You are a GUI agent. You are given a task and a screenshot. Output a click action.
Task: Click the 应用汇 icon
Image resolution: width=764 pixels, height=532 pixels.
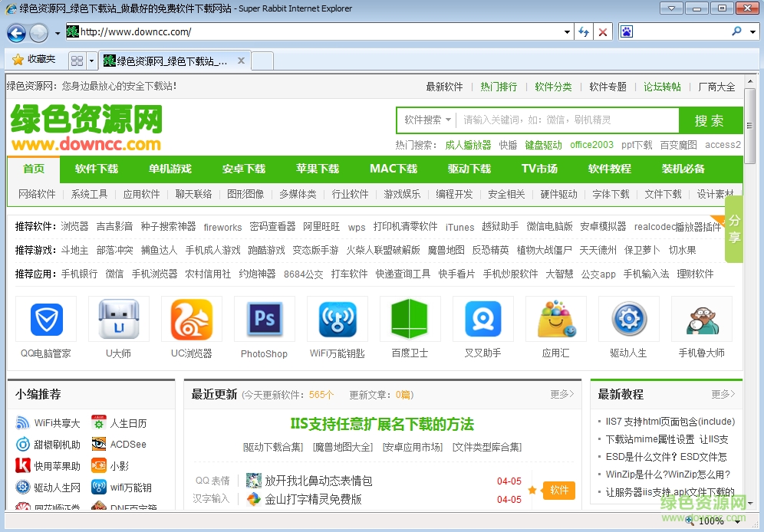tap(555, 319)
